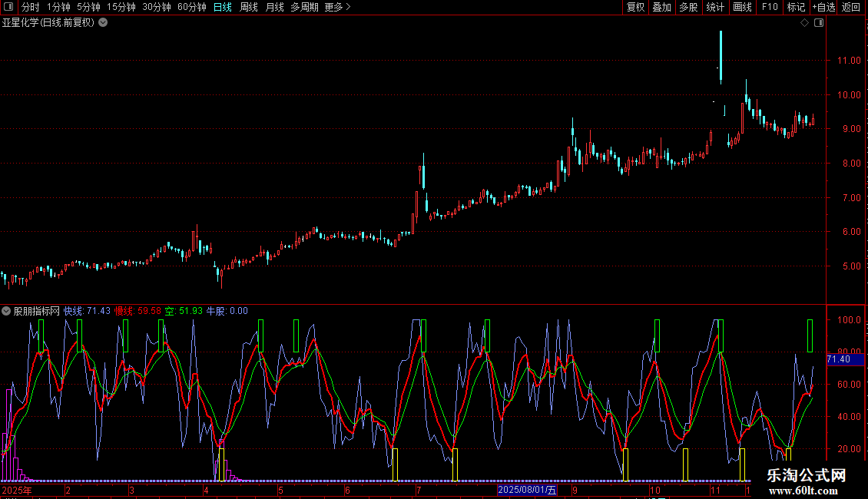The width and height of the screenshot is (868, 499).
Task: Switch to 周线 weekly period
Action: [x=249, y=7]
